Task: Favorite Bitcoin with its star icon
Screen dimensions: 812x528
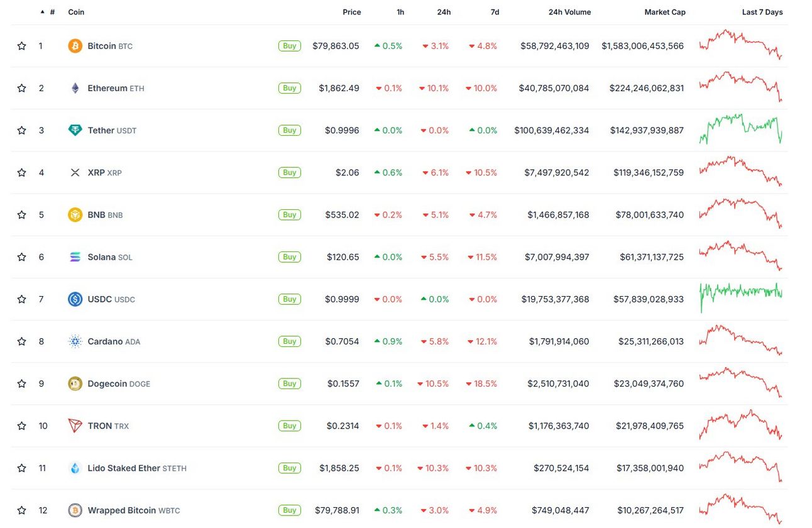Action: pos(22,46)
